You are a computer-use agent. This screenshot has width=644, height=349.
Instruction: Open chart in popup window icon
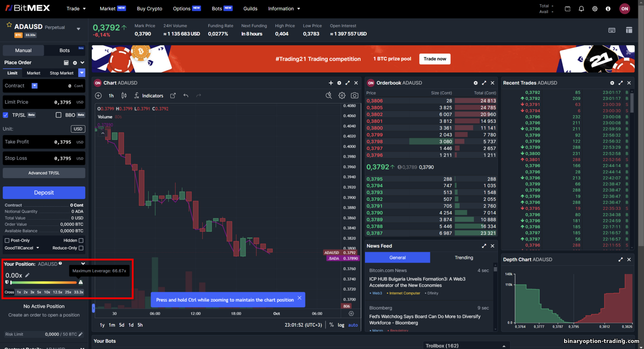[173, 96]
